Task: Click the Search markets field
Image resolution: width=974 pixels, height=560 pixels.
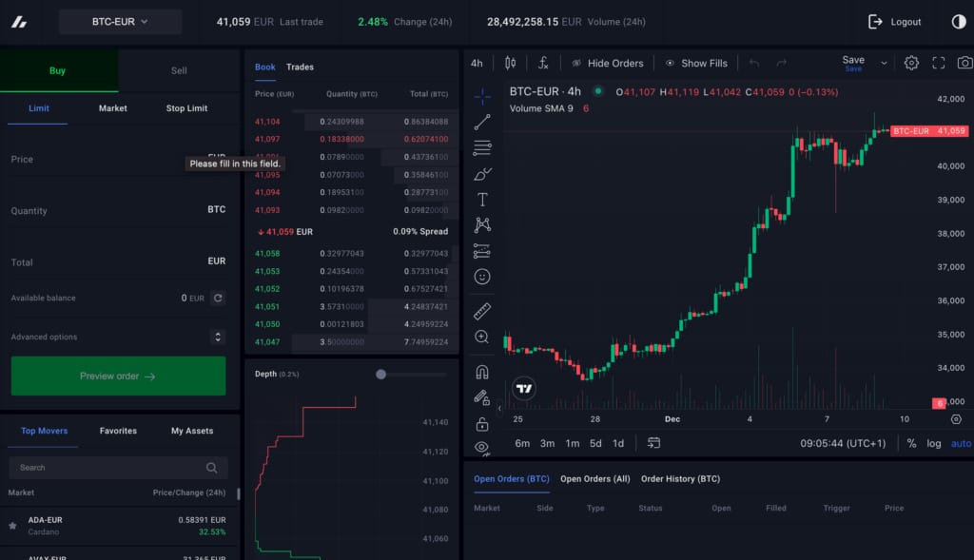Action: click(118, 468)
